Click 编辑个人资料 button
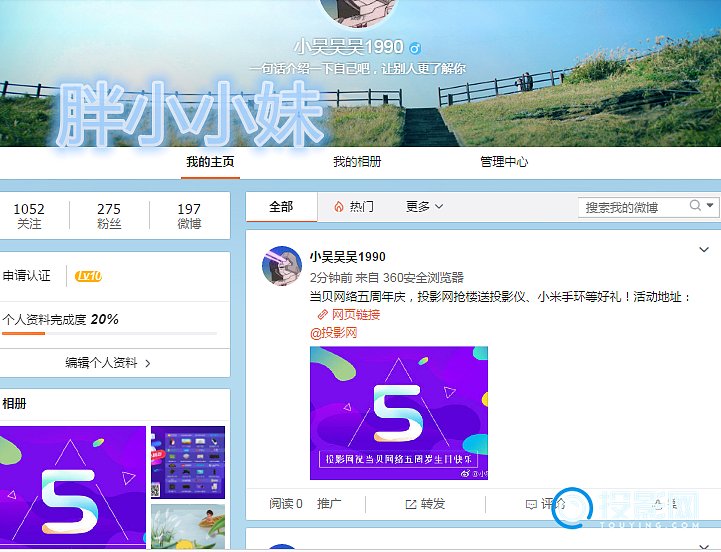The width and height of the screenshot is (721, 552). [108, 363]
